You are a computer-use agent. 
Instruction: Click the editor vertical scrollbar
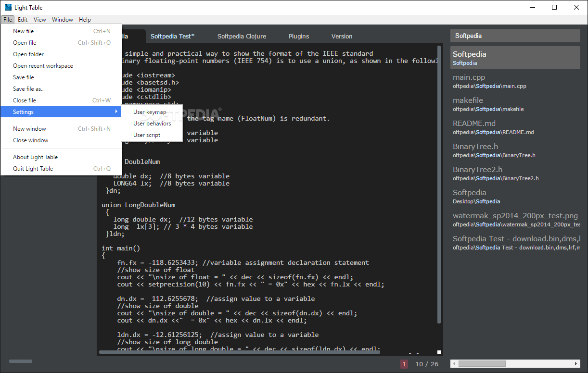tap(439, 185)
